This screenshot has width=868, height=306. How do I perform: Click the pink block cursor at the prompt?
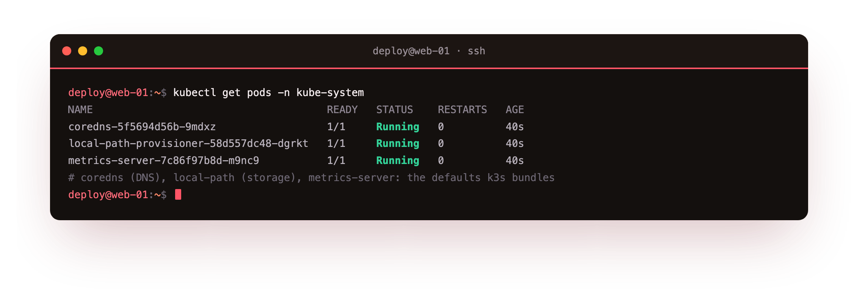click(178, 194)
